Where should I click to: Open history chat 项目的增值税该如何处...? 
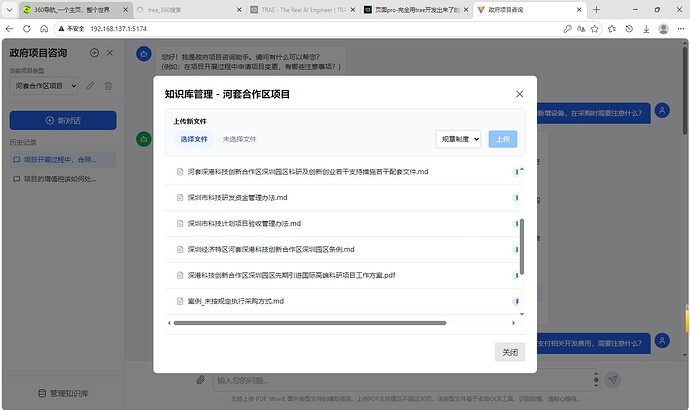63,179
